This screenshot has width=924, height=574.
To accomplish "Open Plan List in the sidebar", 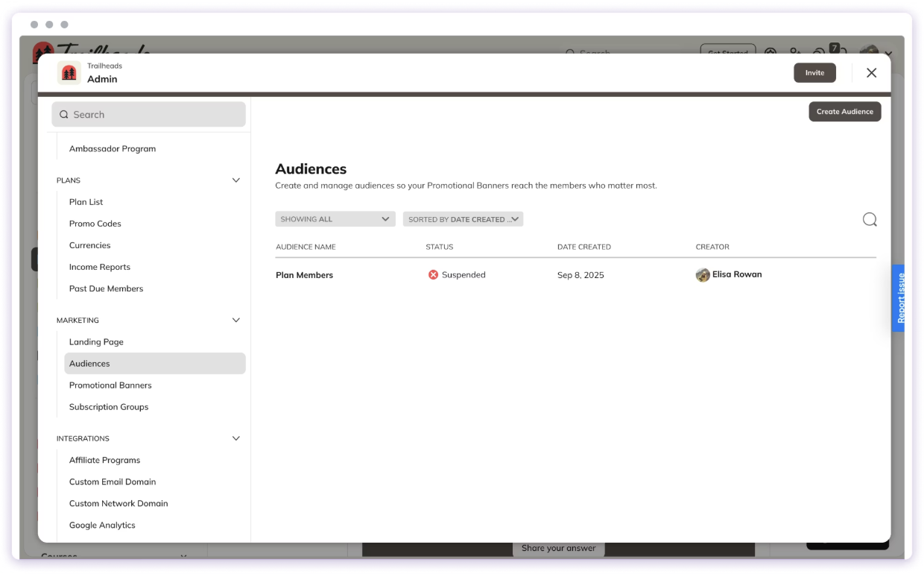I will tap(86, 202).
